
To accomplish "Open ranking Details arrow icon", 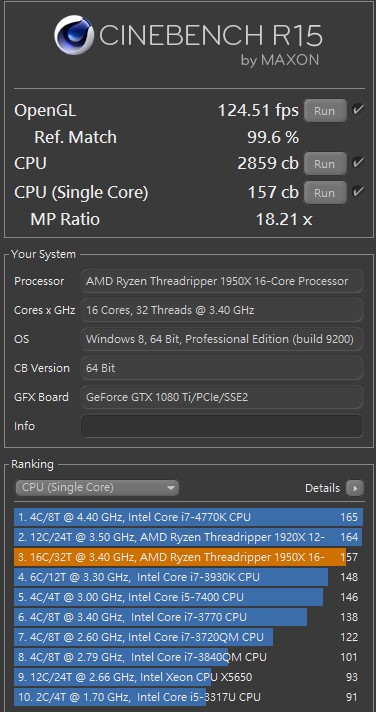I will [x=355, y=488].
